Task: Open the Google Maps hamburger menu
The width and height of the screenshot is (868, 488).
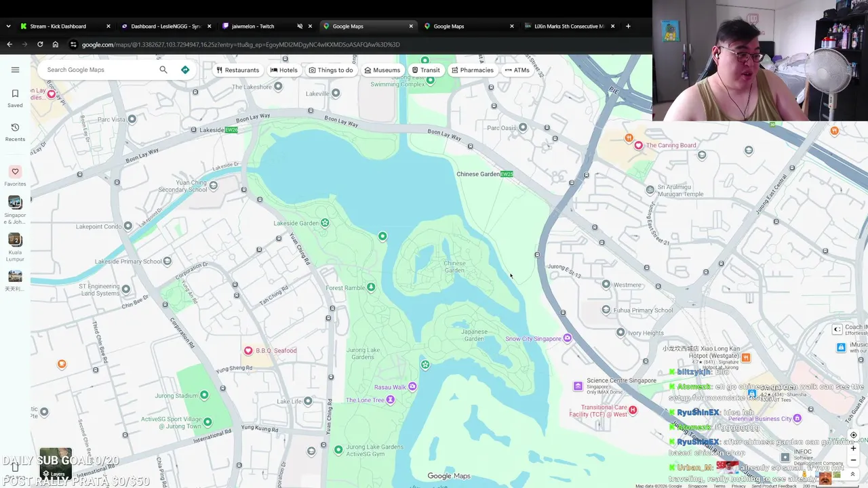Action: click(x=15, y=70)
